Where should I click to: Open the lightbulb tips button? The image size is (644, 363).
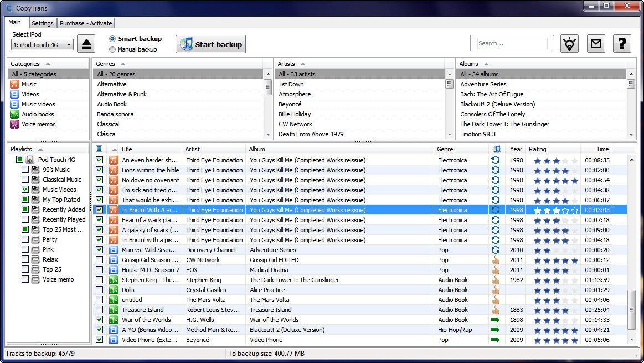[x=569, y=44]
